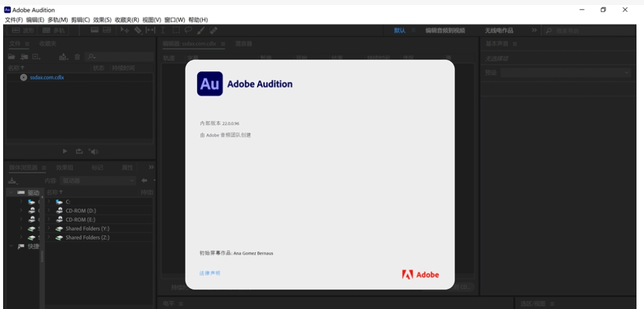Switch to the 标记 tab
This screenshot has width=644, height=309.
(x=97, y=167)
